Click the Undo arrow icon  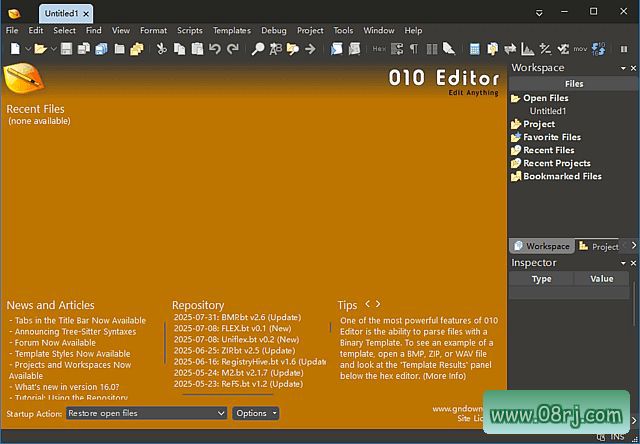pyautogui.click(x=214, y=49)
